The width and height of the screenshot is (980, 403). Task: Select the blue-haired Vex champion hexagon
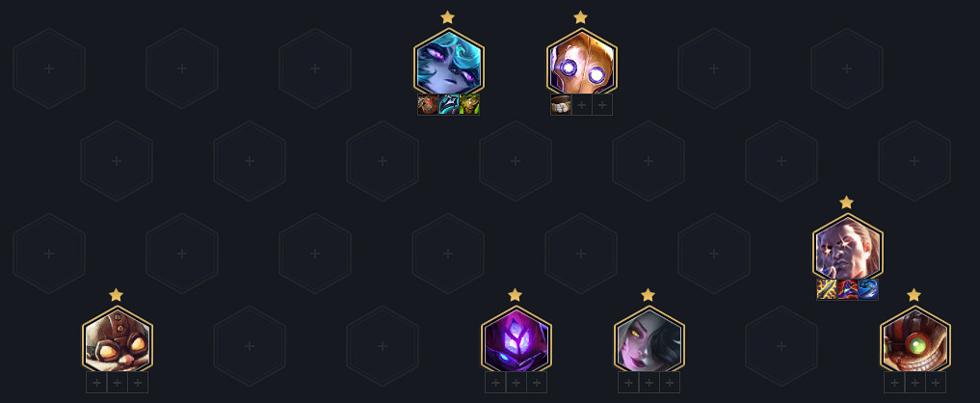448,62
